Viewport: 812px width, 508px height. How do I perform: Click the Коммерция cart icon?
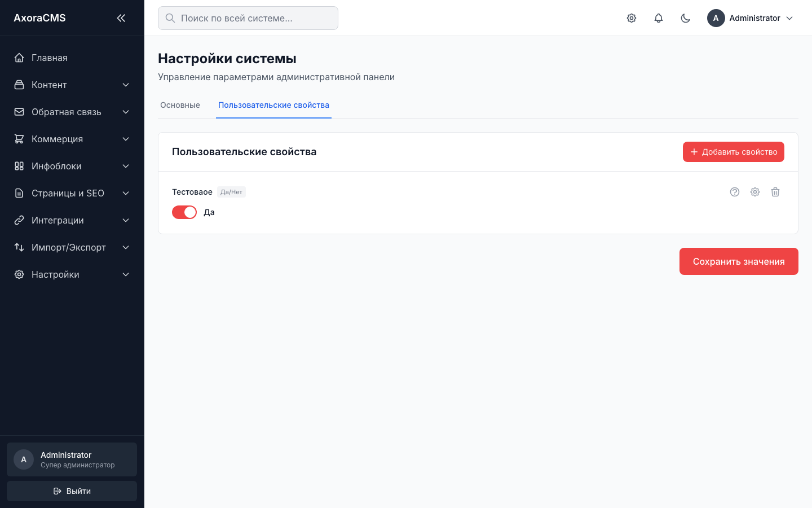[19, 139]
